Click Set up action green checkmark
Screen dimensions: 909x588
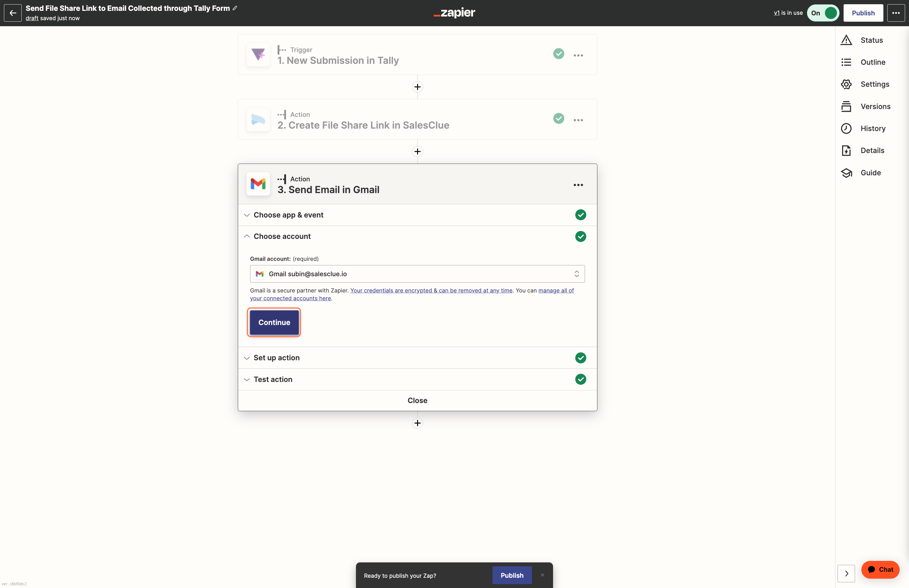[x=580, y=358]
